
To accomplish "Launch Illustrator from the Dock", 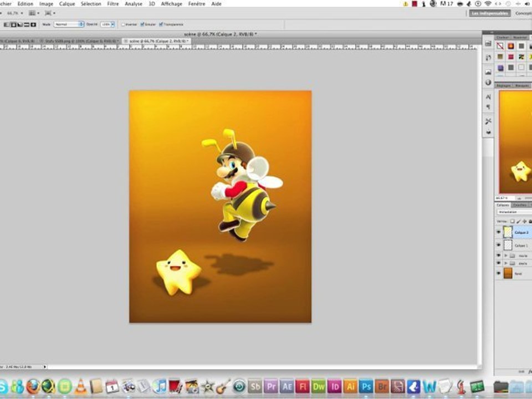I will tap(350, 386).
